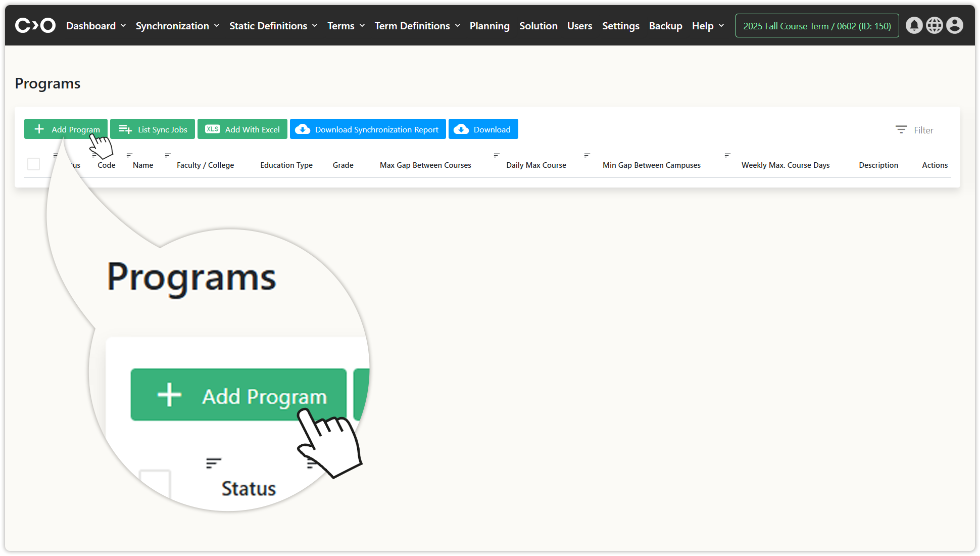Click the Add With Excel button
980x556 pixels.
pyautogui.click(x=242, y=129)
